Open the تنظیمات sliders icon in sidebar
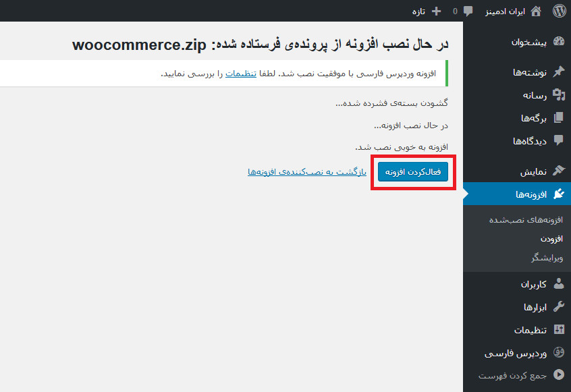The height and width of the screenshot is (392, 571). 559,329
